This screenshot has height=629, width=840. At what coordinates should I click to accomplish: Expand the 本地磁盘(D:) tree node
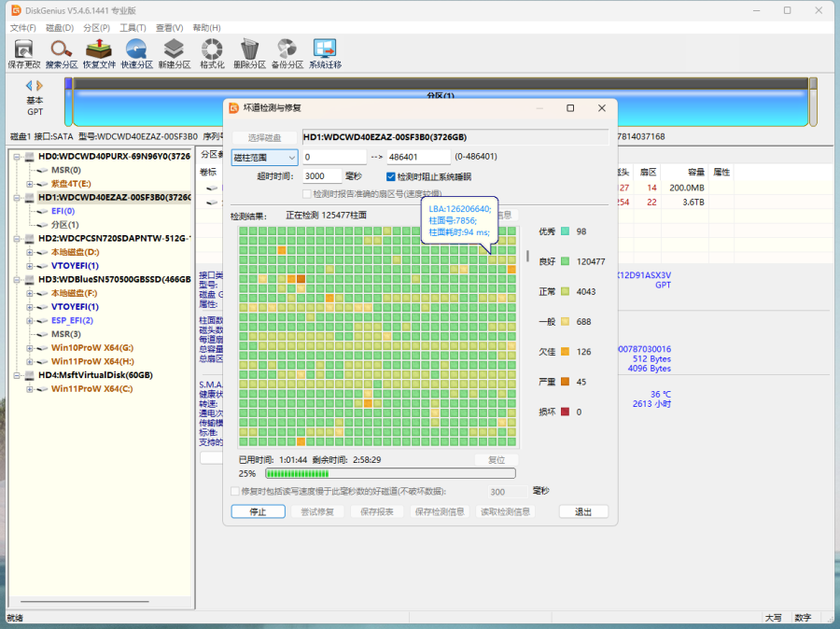click(x=30, y=252)
